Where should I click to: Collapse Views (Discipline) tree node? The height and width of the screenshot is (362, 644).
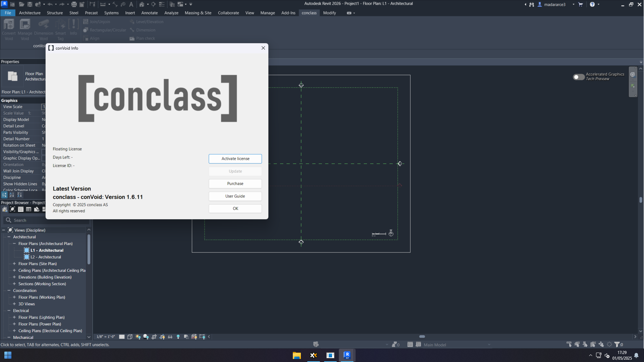click(x=4, y=230)
